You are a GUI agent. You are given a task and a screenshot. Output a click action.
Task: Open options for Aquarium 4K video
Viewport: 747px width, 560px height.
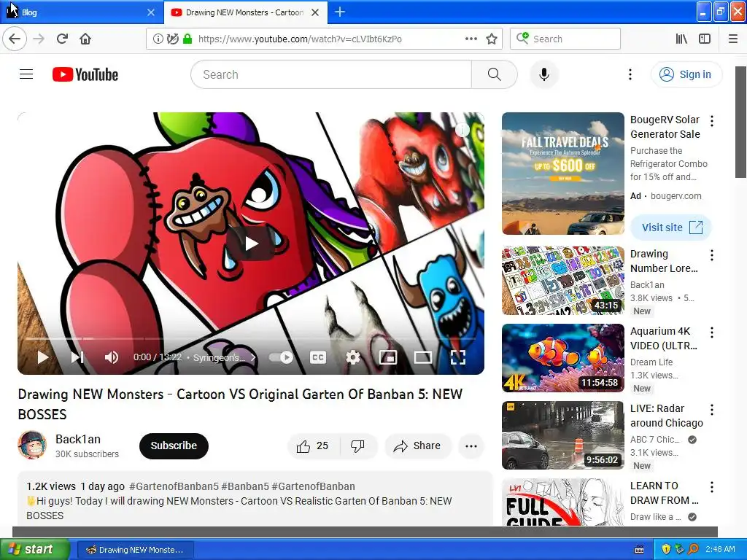712,332
